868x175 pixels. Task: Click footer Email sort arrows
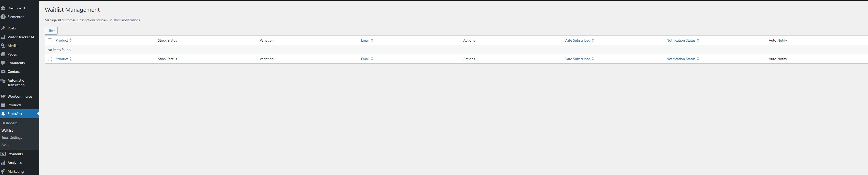click(x=372, y=59)
